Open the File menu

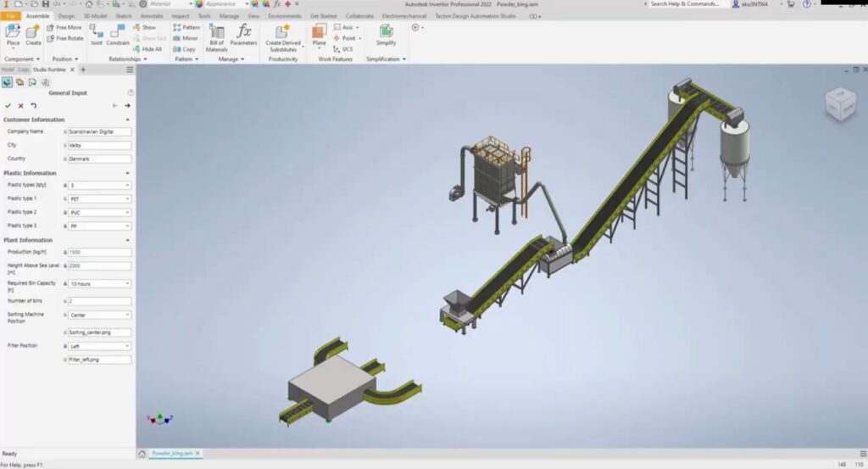pyautogui.click(x=10, y=16)
